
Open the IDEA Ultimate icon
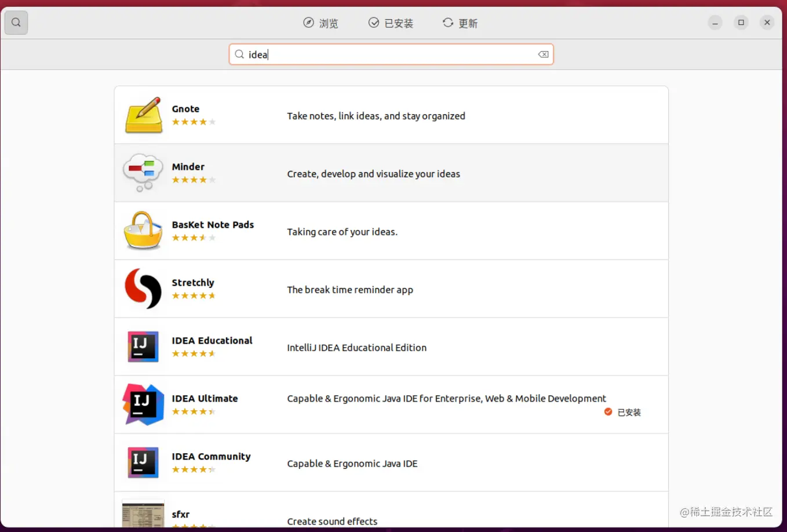(143, 405)
